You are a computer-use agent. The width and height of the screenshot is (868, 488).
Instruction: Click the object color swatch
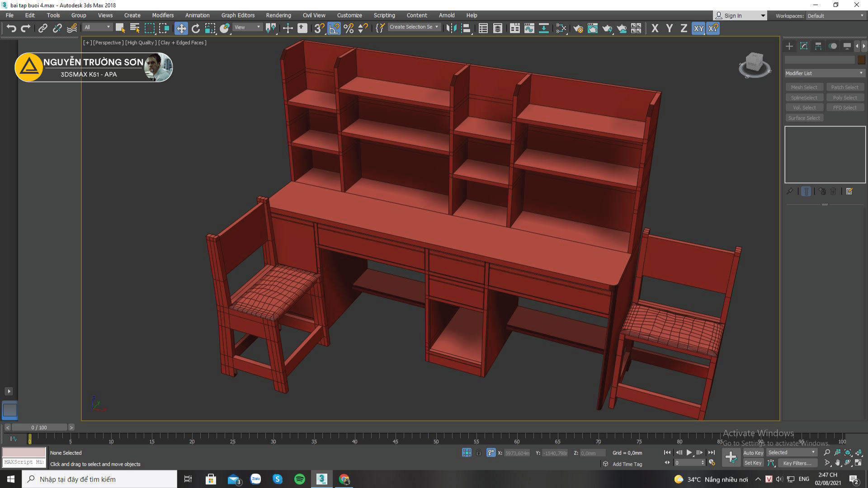[861, 60]
